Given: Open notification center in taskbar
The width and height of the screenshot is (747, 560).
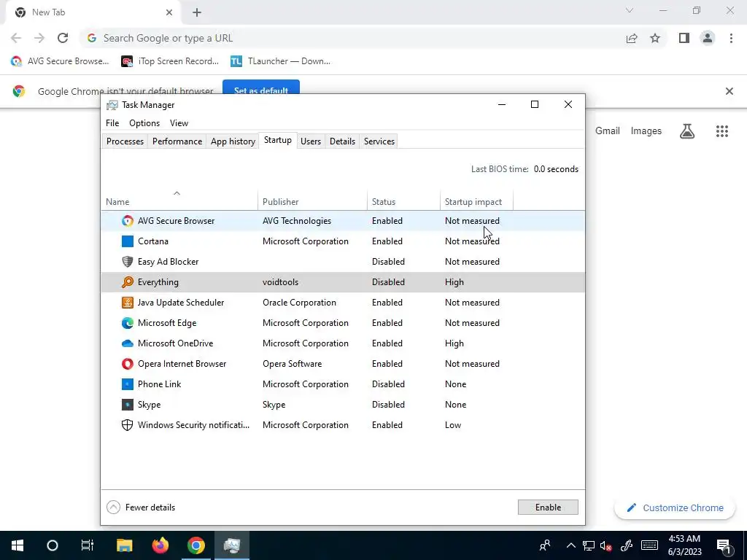Looking at the screenshot, I should tap(723, 545).
